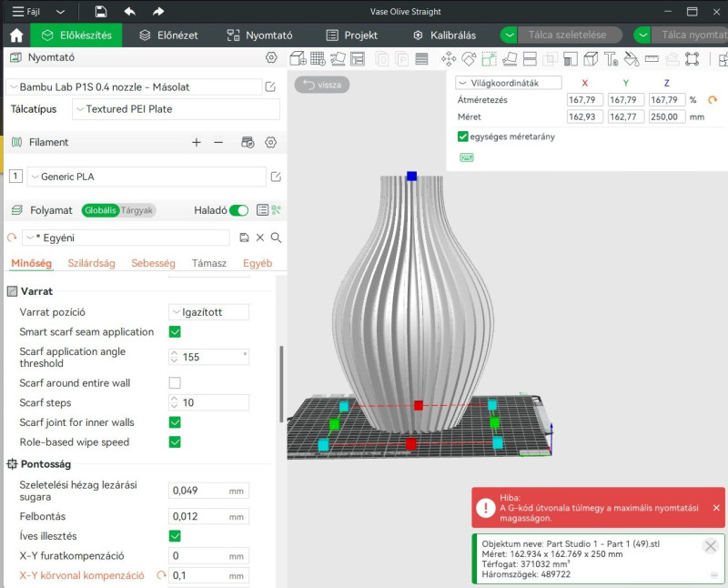Switch off the Haladó toggle
The width and height of the screenshot is (728, 588).
[x=239, y=210]
